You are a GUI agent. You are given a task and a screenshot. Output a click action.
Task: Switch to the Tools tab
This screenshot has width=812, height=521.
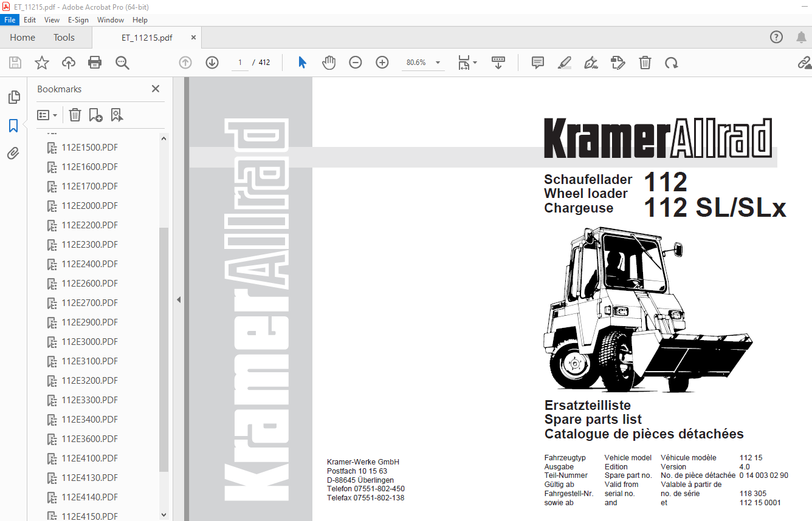click(64, 38)
